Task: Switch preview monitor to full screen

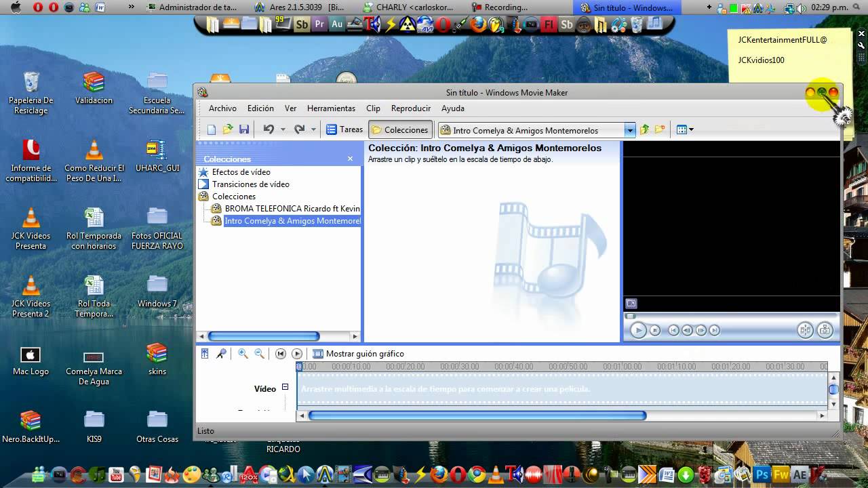Action: (x=631, y=304)
